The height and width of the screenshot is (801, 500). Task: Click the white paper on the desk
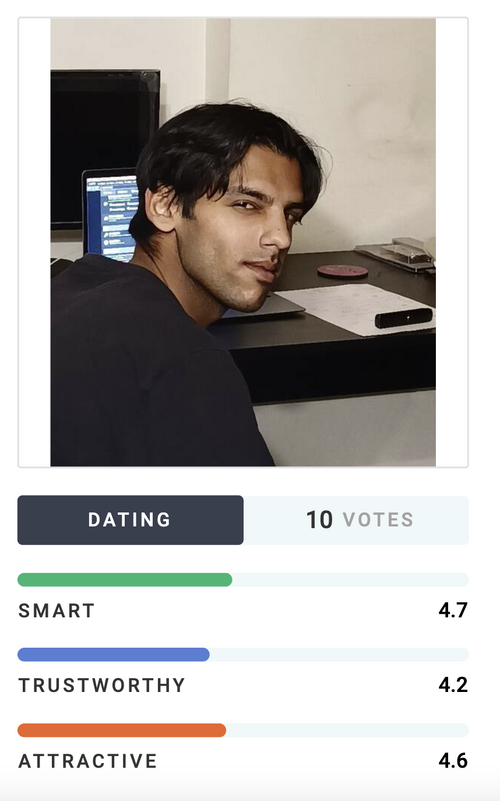pyautogui.click(x=356, y=309)
